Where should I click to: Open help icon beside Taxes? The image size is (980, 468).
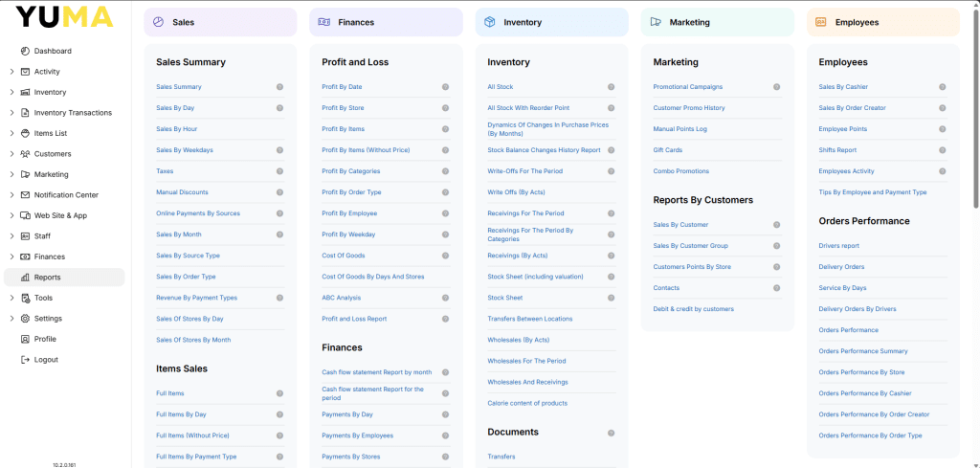(x=280, y=171)
